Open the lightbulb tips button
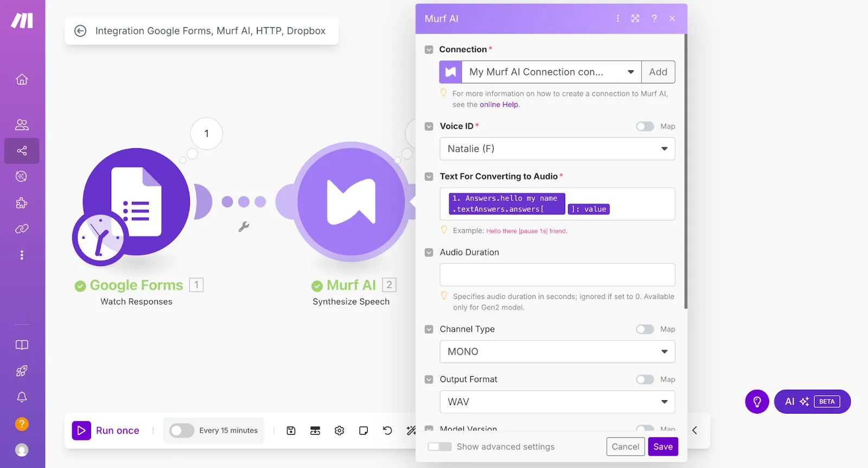Image resolution: width=868 pixels, height=468 pixels. point(757,402)
